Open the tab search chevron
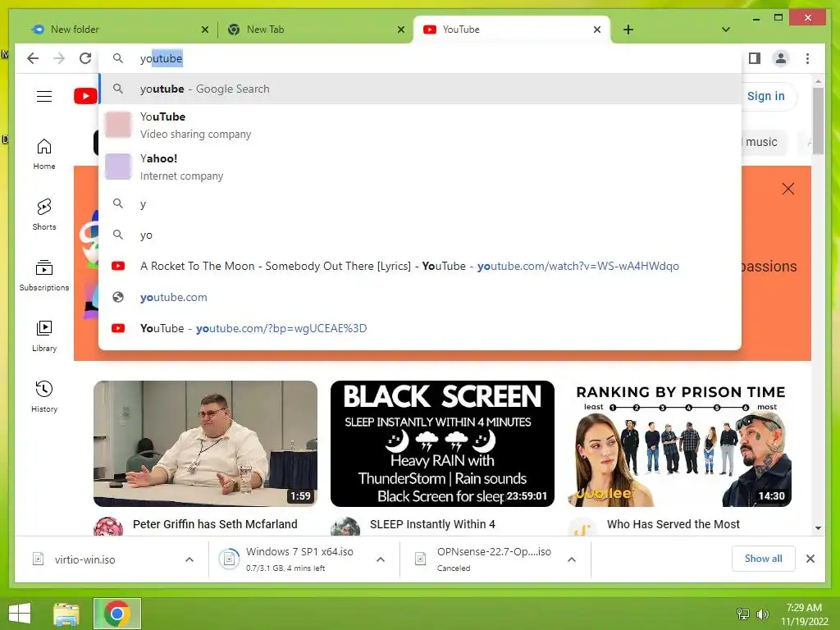This screenshot has width=840, height=630. coord(725,30)
